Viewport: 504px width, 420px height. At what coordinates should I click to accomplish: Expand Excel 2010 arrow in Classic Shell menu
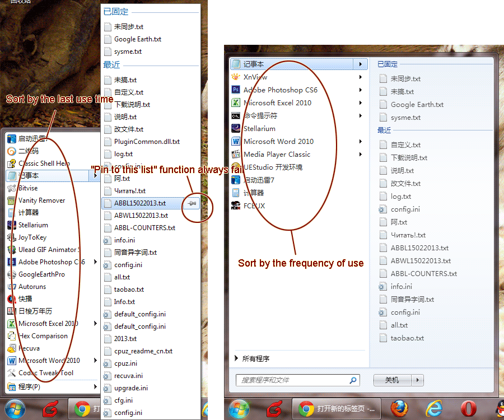[x=95, y=324]
